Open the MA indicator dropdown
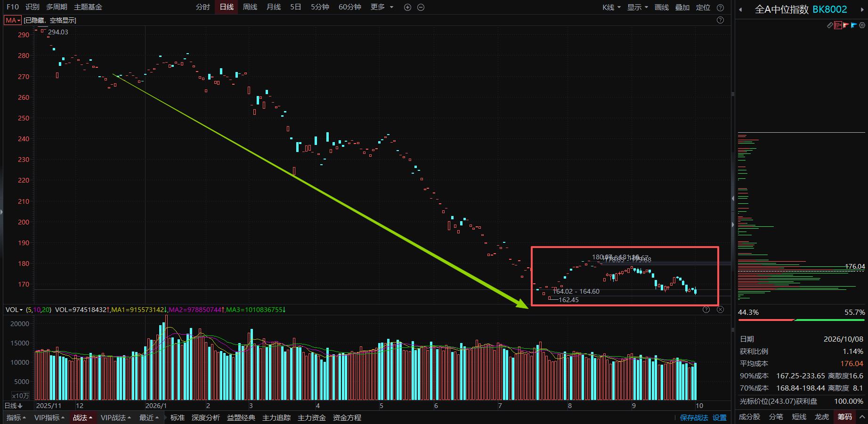Image resolution: width=868 pixels, height=424 pixels. [x=13, y=20]
